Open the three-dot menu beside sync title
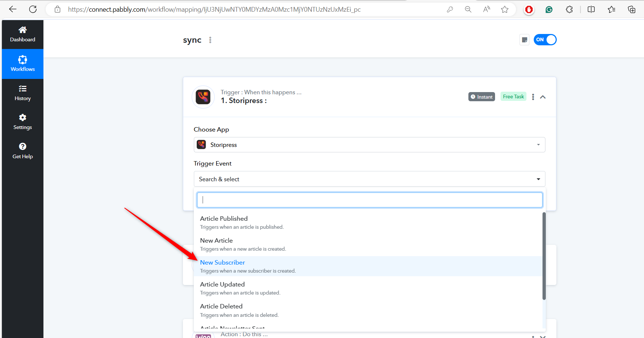This screenshot has height=338, width=644. click(x=210, y=40)
